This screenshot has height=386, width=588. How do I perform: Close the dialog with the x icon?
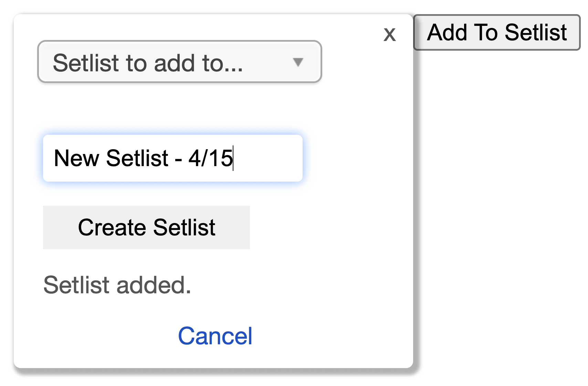(389, 34)
